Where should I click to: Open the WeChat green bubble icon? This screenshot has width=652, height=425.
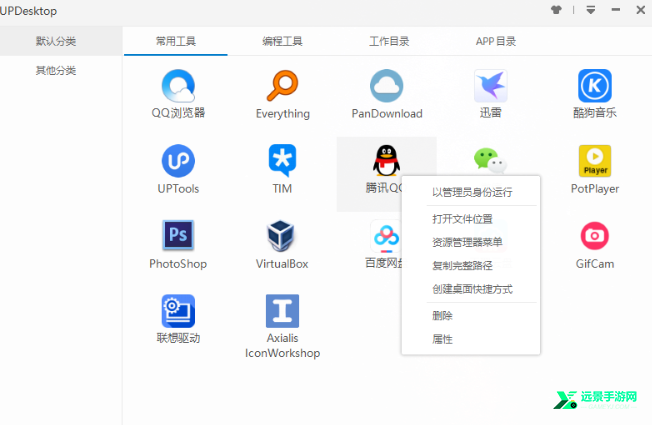490,161
